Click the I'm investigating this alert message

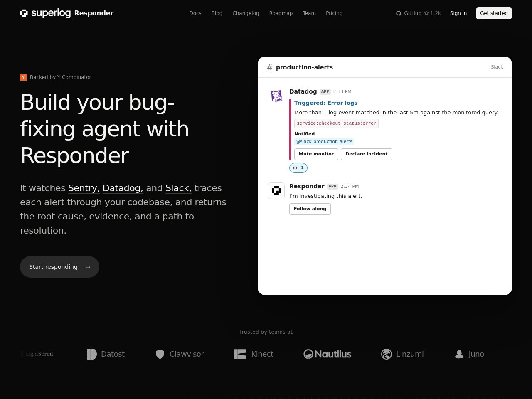pyautogui.click(x=325, y=196)
